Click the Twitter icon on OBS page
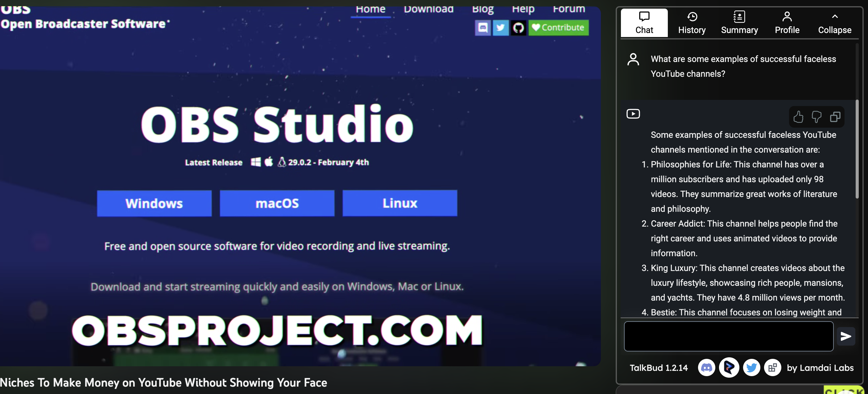868x394 pixels. [501, 28]
